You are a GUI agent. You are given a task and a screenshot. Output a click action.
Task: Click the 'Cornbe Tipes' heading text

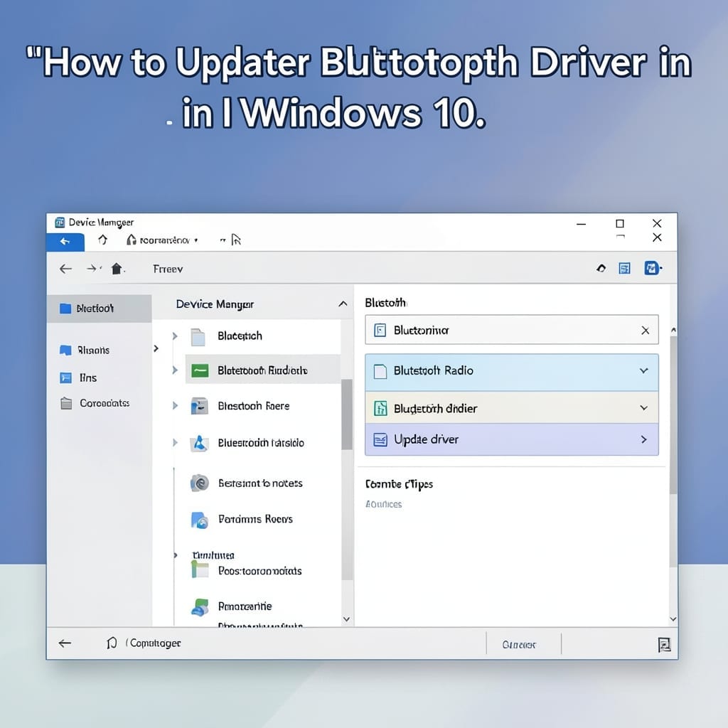[x=399, y=484]
